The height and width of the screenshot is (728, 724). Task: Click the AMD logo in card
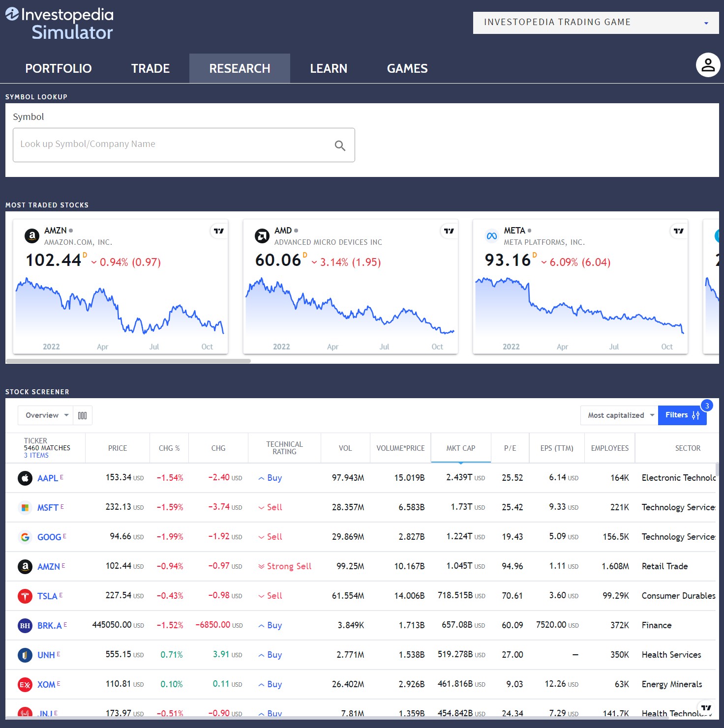point(262,236)
